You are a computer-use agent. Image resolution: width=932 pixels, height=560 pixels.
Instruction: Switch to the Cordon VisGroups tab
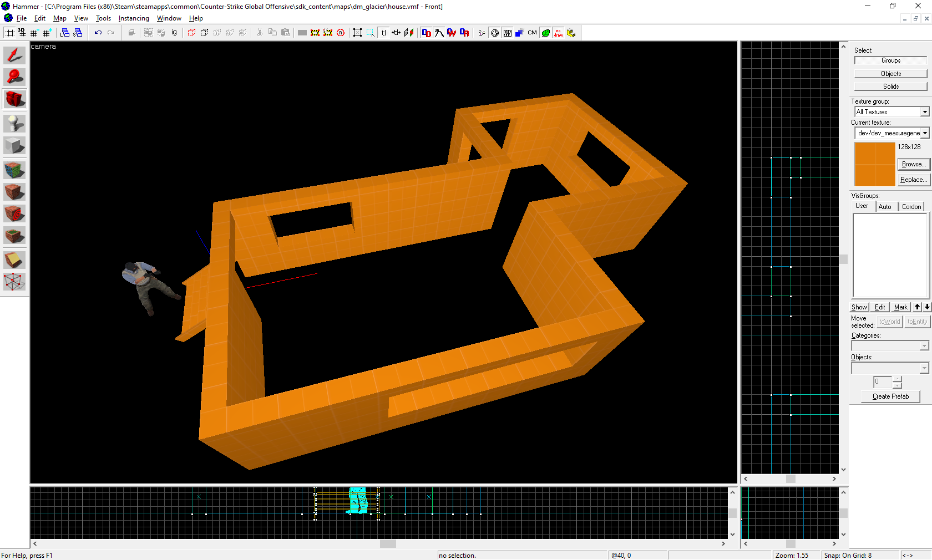pyautogui.click(x=911, y=207)
